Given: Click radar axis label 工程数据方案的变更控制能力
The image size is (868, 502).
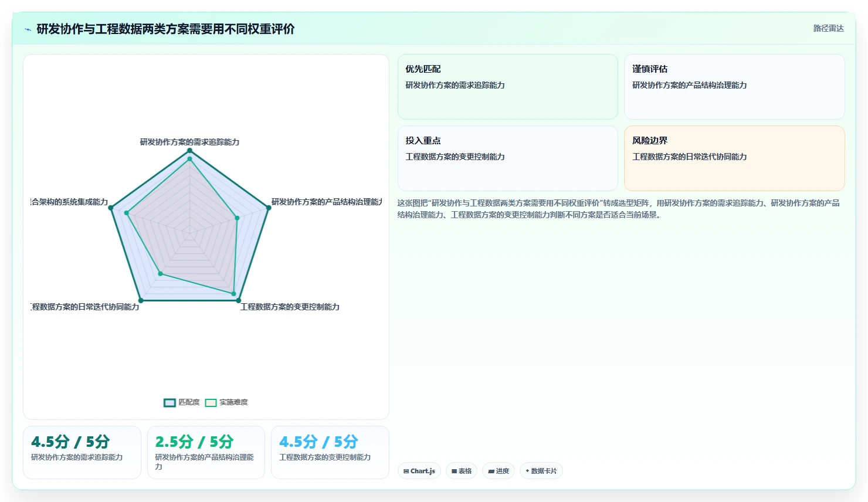Looking at the screenshot, I should click(290, 307).
